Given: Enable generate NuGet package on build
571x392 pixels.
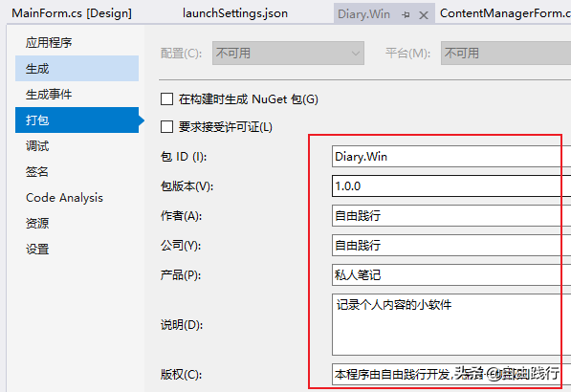Looking at the screenshot, I should (x=166, y=99).
